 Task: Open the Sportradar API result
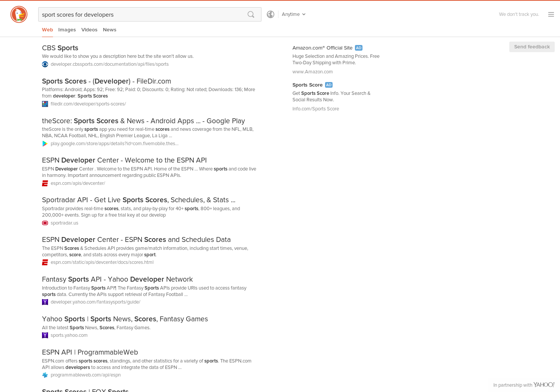pyautogui.click(x=138, y=200)
